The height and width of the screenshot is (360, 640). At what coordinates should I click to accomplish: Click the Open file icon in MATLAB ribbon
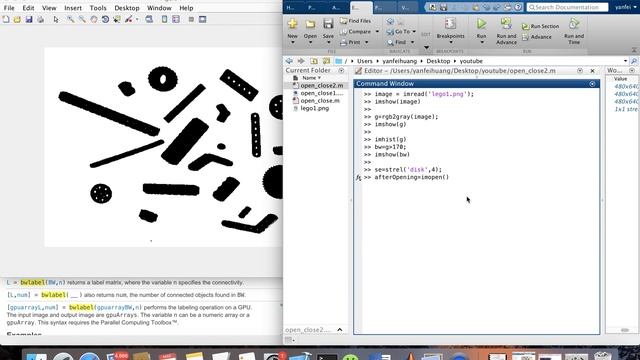tap(310, 24)
